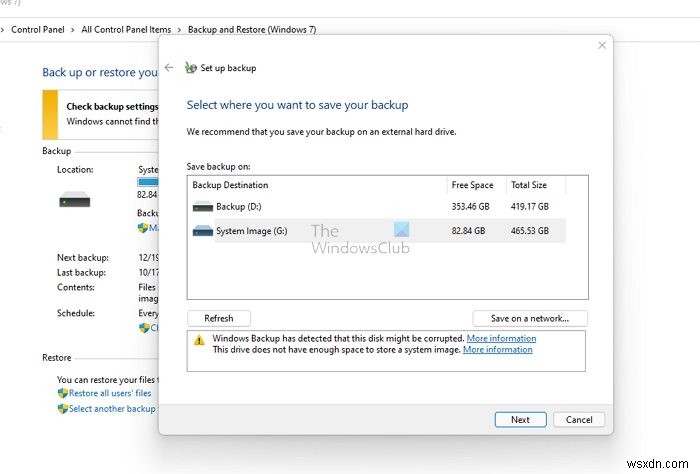Select the Backup (D:) row
Image resolution: width=700 pixels, height=474 pixels.
(379, 207)
